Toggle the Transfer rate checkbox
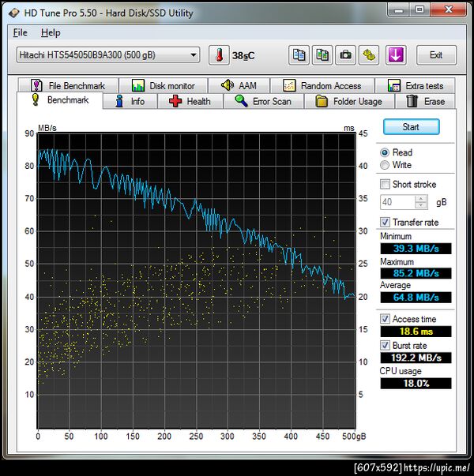Screen dimensions: 474x476 [x=385, y=223]
